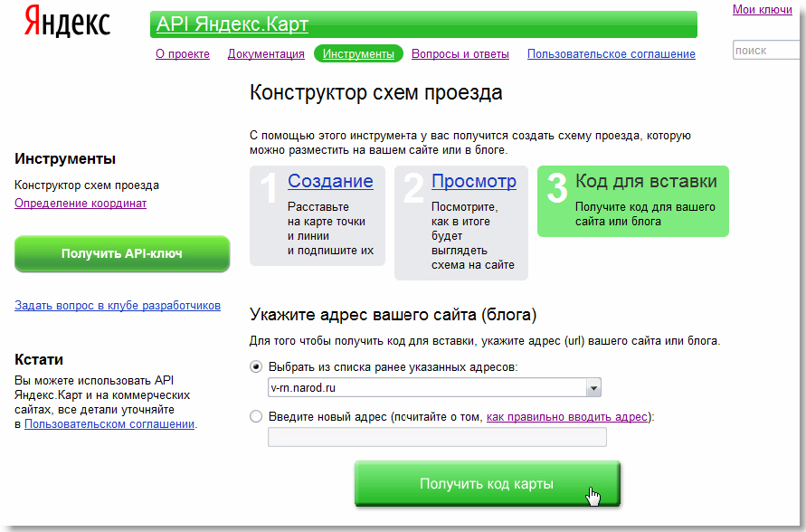The width and height of the screenshot is (806, 532).
Task: Open the API Яндекс.Карт header link
Action: (x=232, y=24)
